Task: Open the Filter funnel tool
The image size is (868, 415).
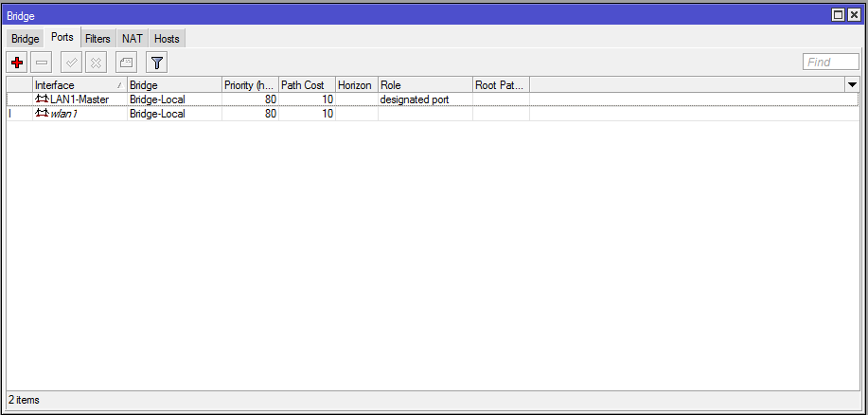Action: 157,63
